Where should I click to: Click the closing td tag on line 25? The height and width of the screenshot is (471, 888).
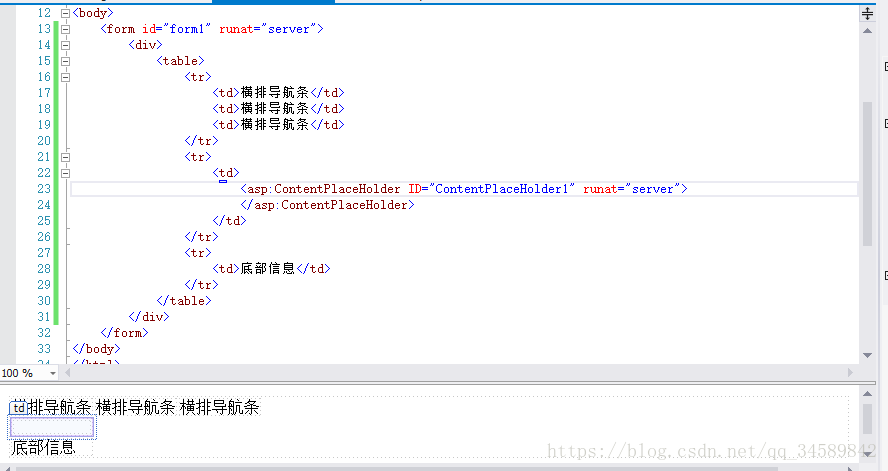[x=229, y=221]
